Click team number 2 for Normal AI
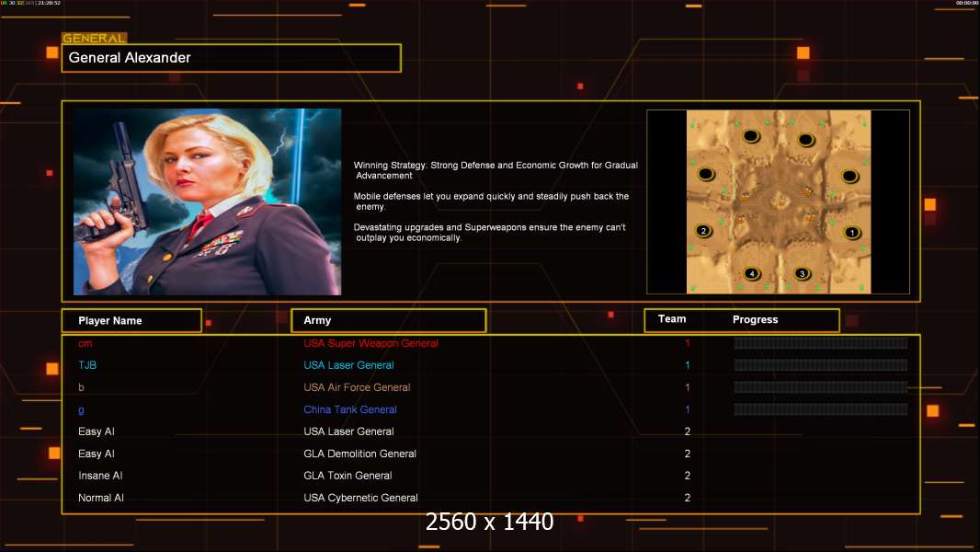This screenshot has width=980, height=552. 688,498
